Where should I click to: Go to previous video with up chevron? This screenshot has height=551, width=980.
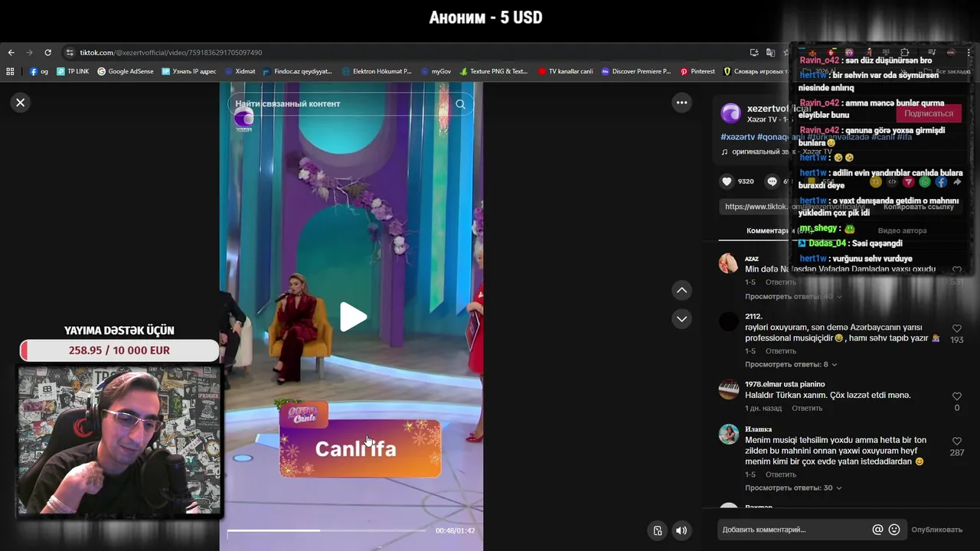click(681, 290)
